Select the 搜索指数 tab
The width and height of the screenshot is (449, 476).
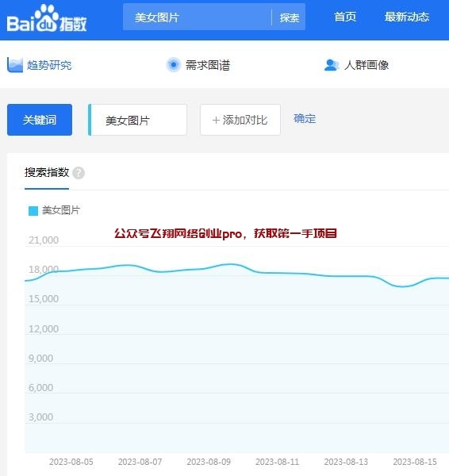pos(47,172)
